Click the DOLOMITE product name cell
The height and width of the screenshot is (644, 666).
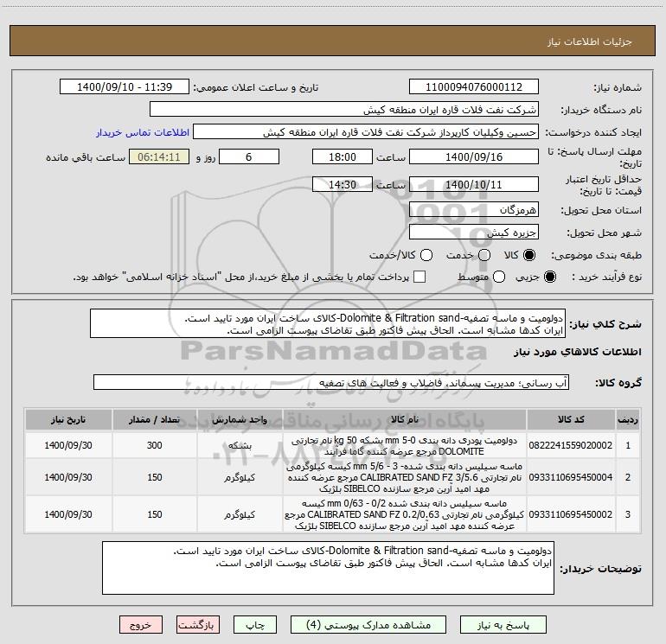coord(405,445)
